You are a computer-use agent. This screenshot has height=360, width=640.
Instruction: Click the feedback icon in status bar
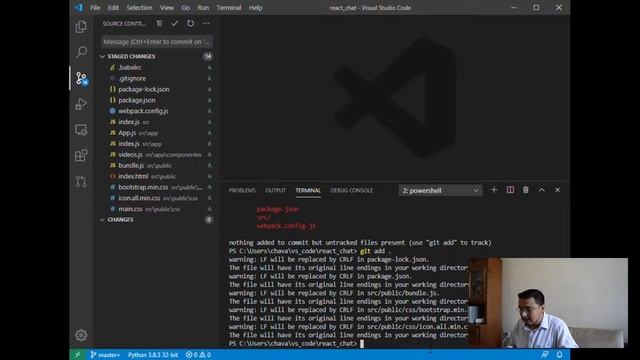(x=544, y=355)
